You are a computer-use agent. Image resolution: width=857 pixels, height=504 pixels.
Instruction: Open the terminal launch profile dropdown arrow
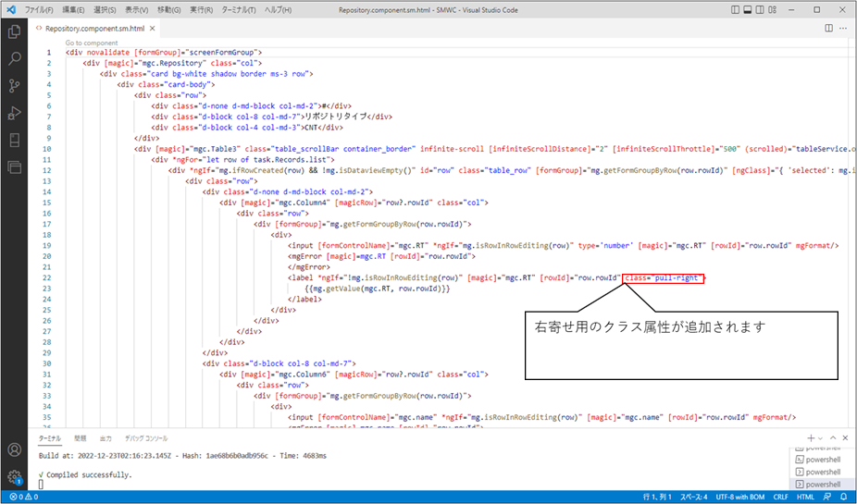(x=820, y=438)
